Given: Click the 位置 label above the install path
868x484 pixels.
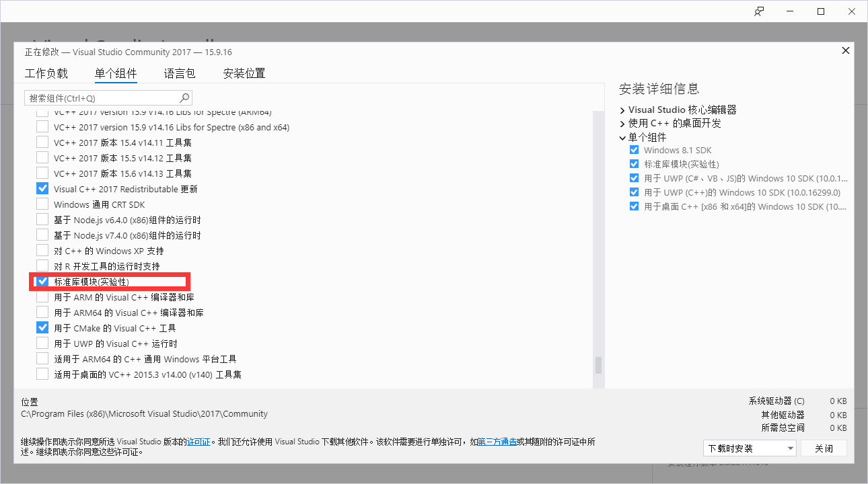Looking at the screenshot, I should click(30, 402).
